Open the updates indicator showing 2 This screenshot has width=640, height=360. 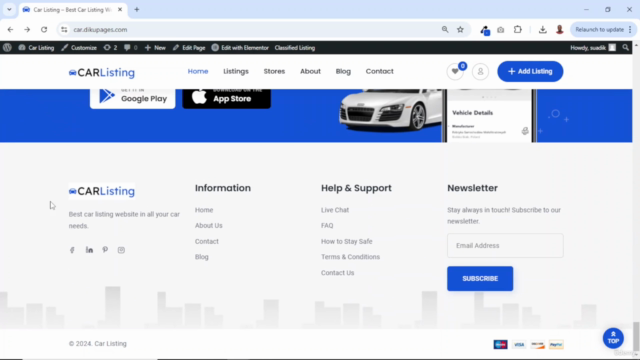pos(110,48)
